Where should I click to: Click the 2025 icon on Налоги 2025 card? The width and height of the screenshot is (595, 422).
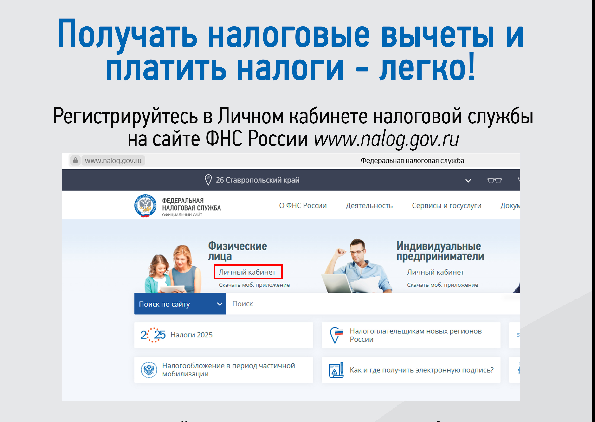click(153, 335)
